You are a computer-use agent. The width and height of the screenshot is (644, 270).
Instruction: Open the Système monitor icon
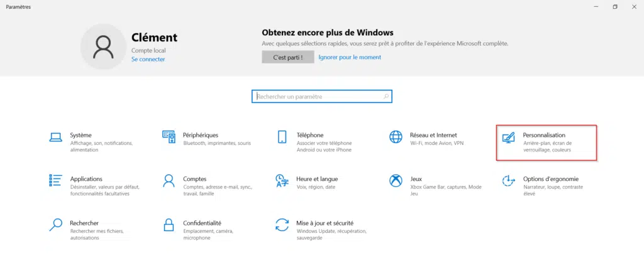click(x=55, y=137)
